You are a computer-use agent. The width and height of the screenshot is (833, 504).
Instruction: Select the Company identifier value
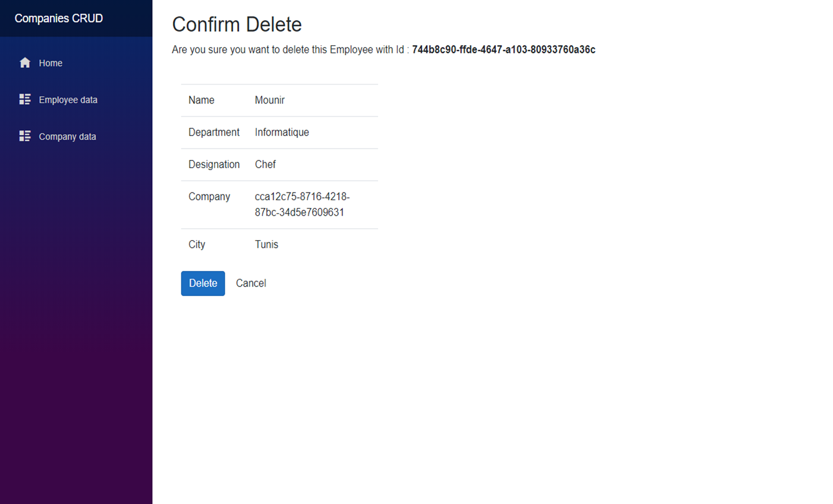(301, 204)
